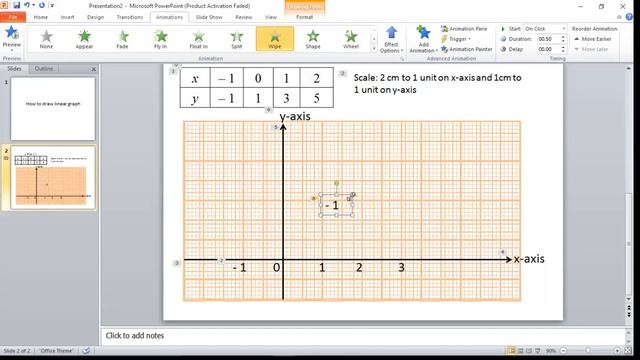The image size is (640, 360).
Task: Switch to the Insert ribbon tab
Action: pos(67,17)
